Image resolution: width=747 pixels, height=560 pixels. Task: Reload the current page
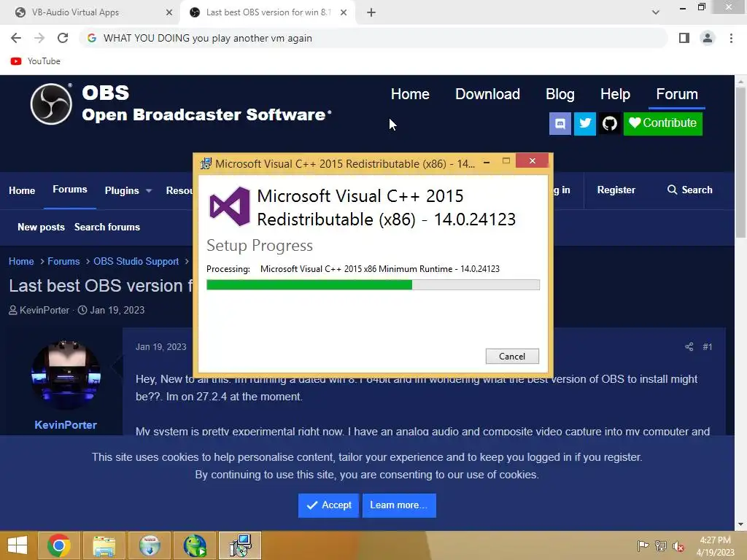click(63, 38)
